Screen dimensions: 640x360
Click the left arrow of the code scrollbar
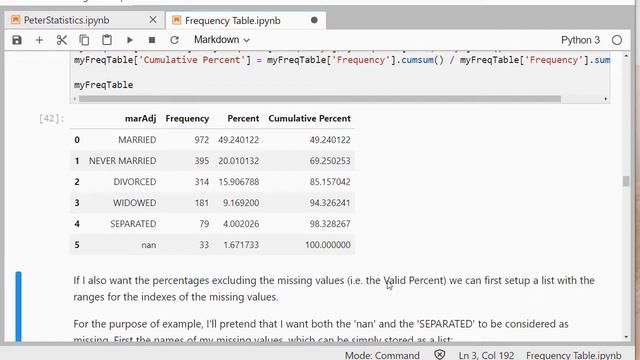click(x=74, y=99)
